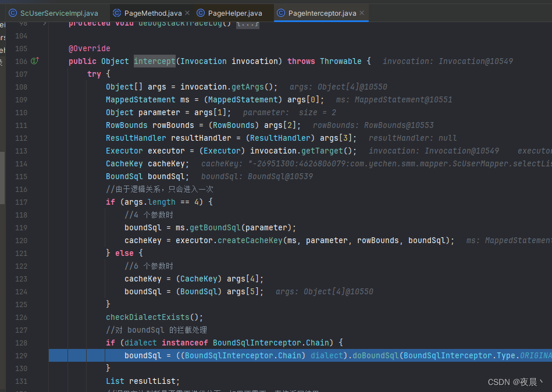
Task: Click line number 126 in the gutter
Action: [21, 318]
